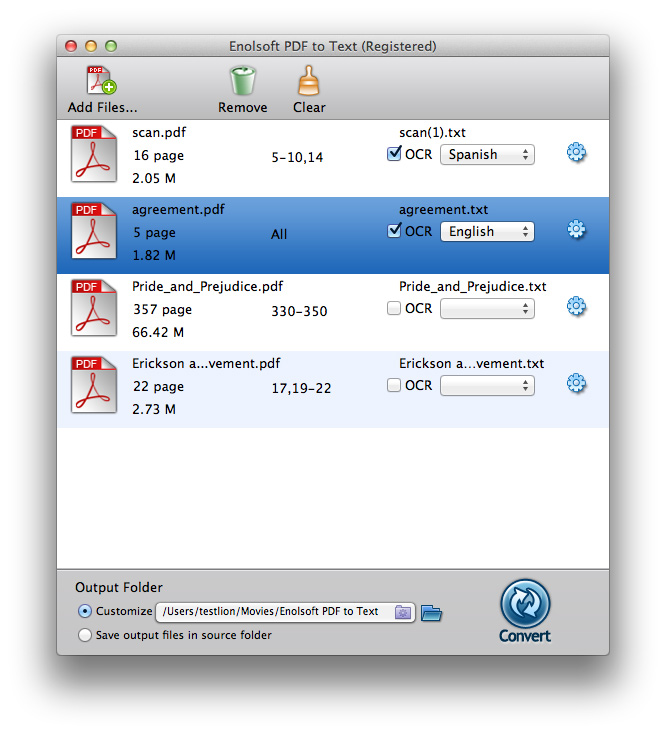Open the language dropdown for Pride_and_Prejudice.pdf
This screenshot has height=734, width=666.
pos(487,308)
